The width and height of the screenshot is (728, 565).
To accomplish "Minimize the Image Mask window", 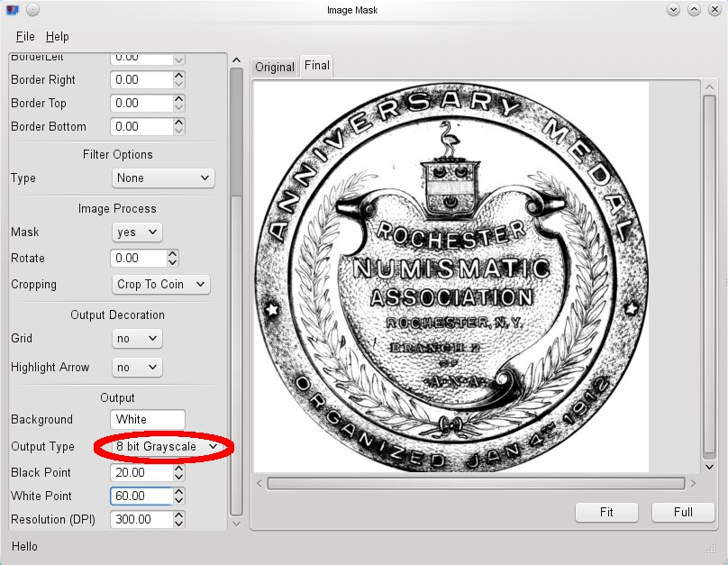I will coord(673,9).
